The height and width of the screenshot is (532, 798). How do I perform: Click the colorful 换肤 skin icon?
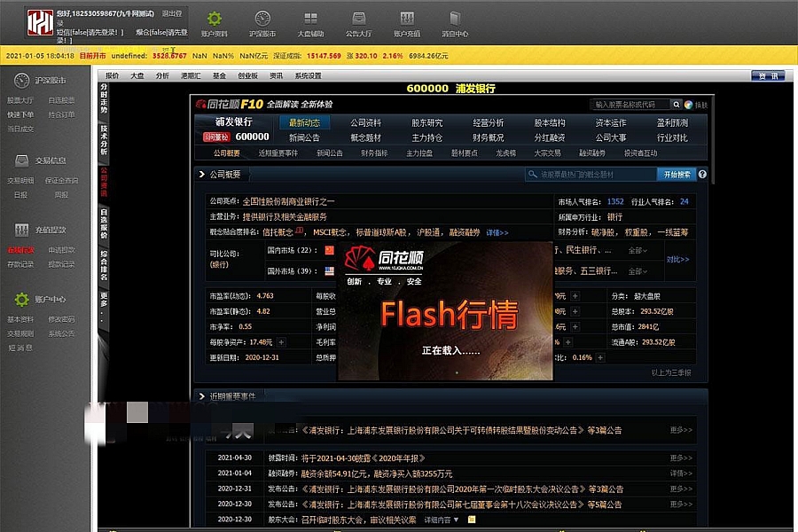(x=689, y=105)
